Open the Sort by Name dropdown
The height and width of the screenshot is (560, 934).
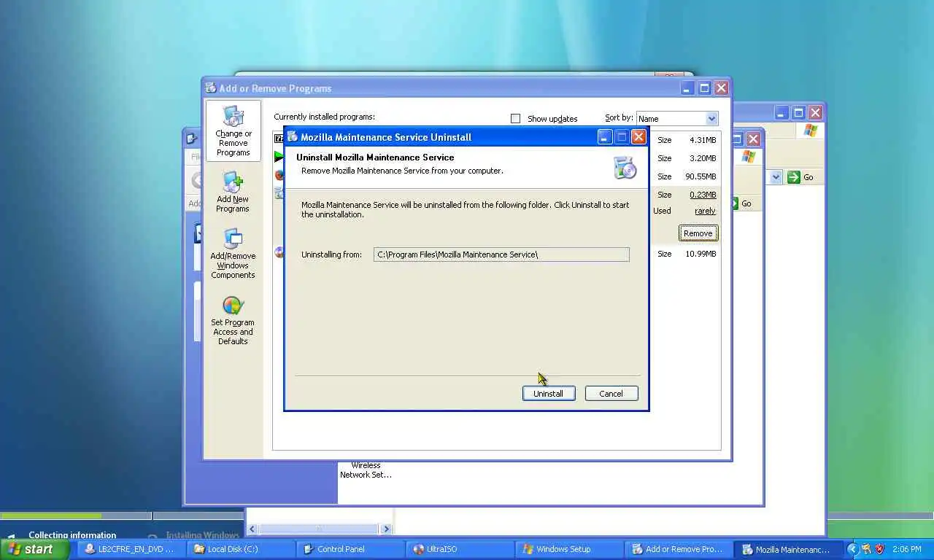click(711, 119)
